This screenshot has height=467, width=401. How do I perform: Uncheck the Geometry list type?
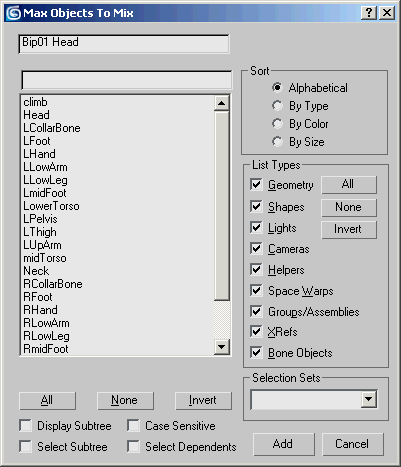pos(256,184)
